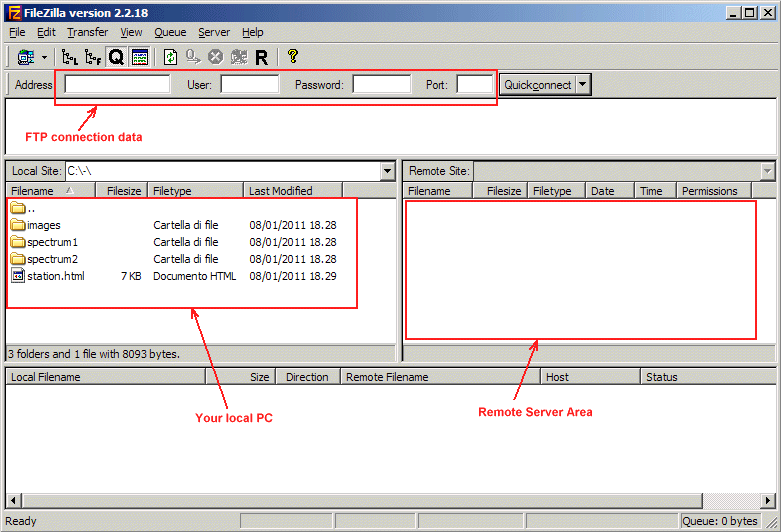Click the 'Queue: 0 bytes' status entry

[x=720, y=521]
